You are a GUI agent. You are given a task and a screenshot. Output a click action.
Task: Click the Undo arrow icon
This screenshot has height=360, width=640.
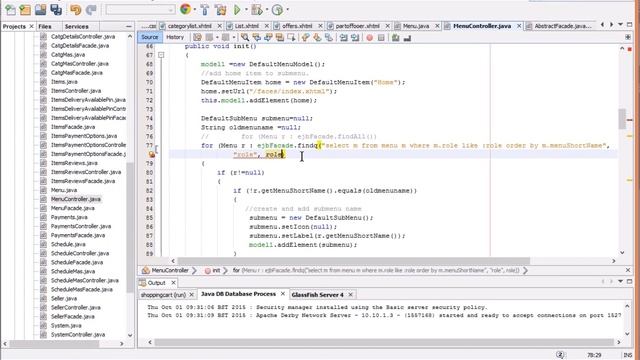click(75, 9)
